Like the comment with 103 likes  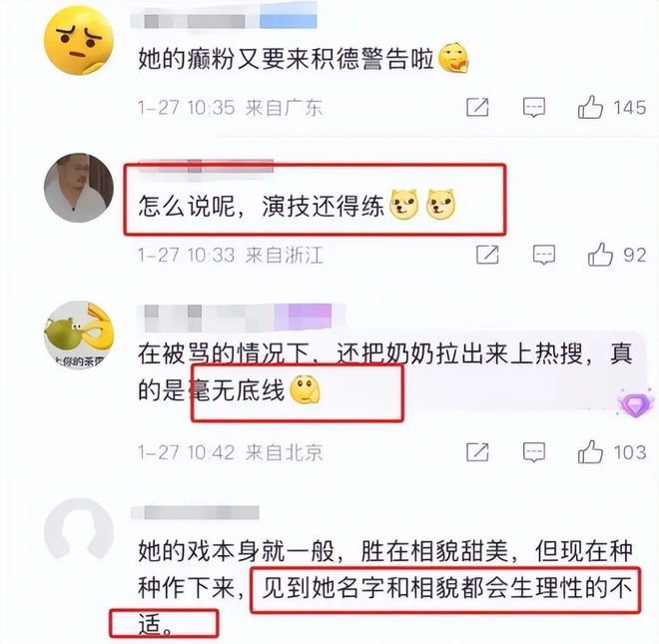point(590,452)
